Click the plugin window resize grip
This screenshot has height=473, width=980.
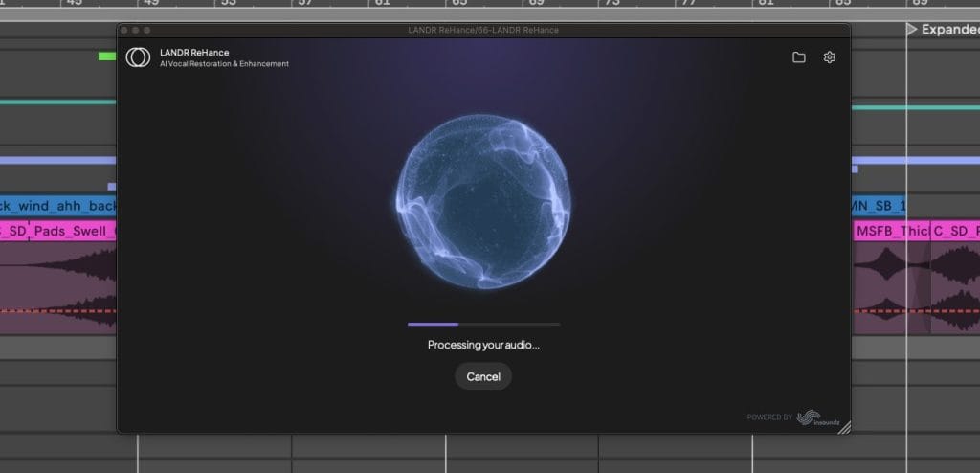point(843,427)
